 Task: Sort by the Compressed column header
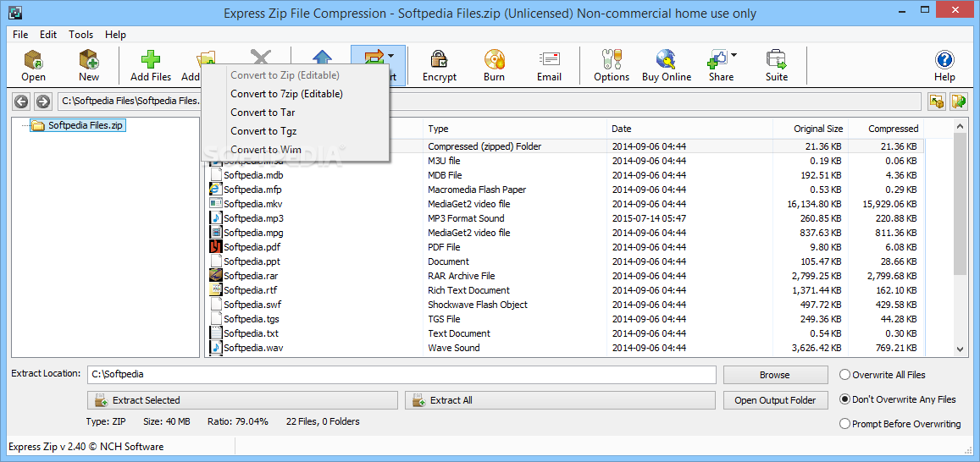coord(886,129)
